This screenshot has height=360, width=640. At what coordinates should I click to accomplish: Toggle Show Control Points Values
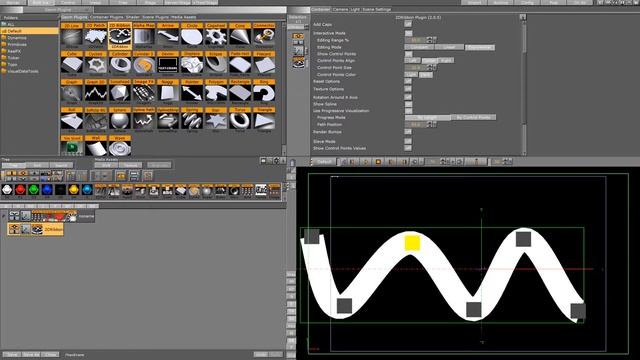click(408, 148)
